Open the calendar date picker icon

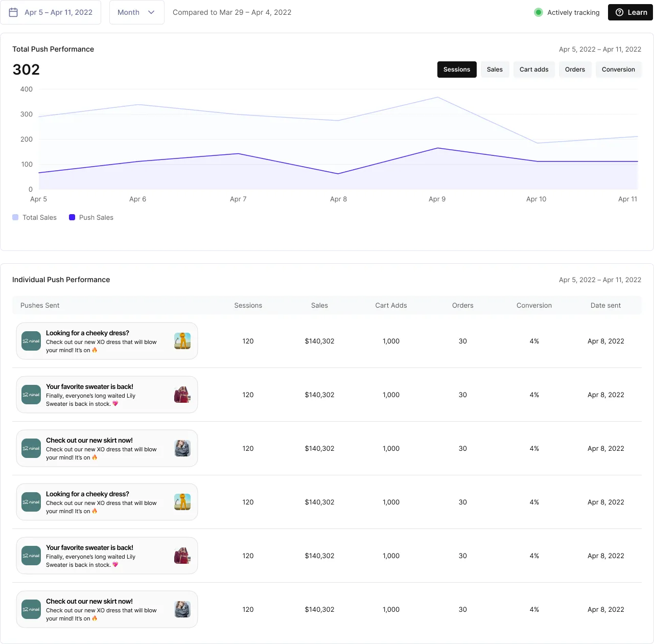[14, 12]
